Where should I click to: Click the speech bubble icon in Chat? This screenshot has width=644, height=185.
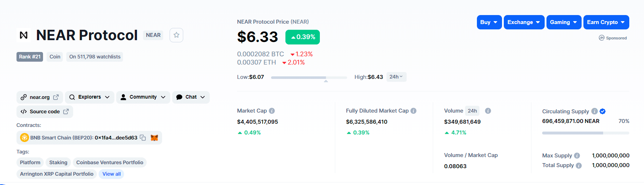coord(179,97)
